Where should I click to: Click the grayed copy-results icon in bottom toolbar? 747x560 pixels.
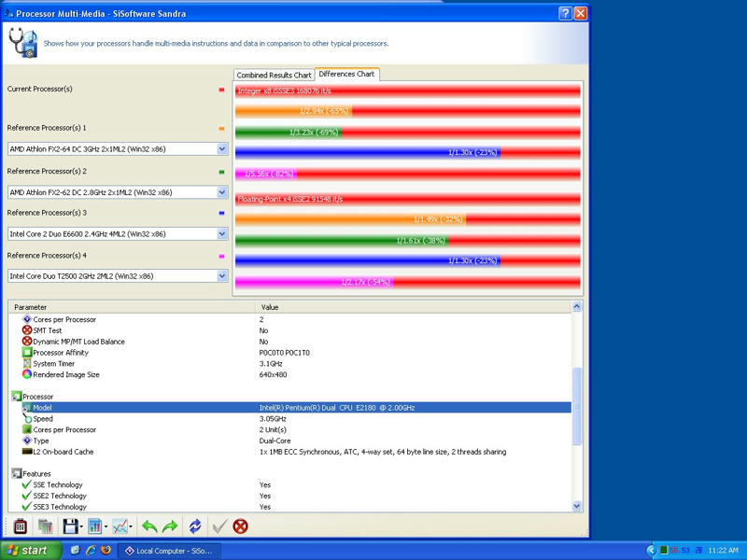pos(45,526)
